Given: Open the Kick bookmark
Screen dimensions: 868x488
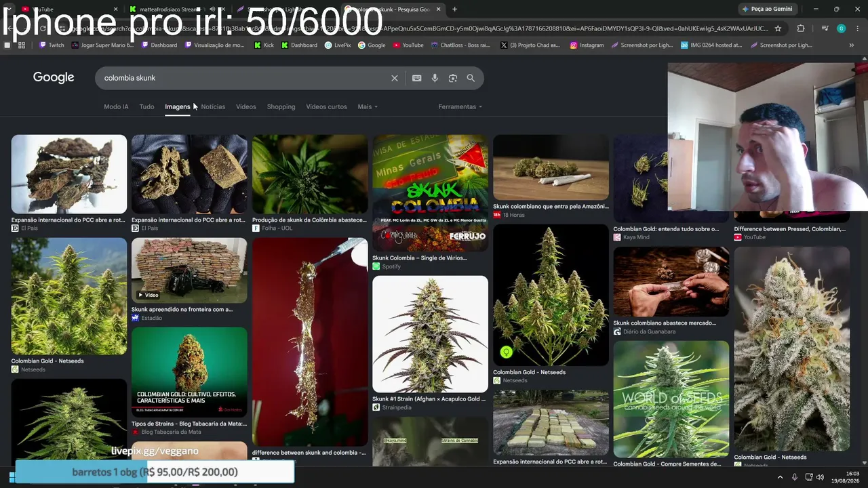Looking at the screenshot, I should click(x=264, y=45).
